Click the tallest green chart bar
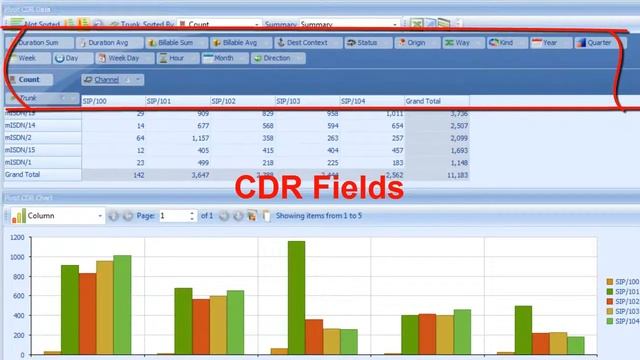640x360 pixels. pyautogui.click(x=296, y=298)
